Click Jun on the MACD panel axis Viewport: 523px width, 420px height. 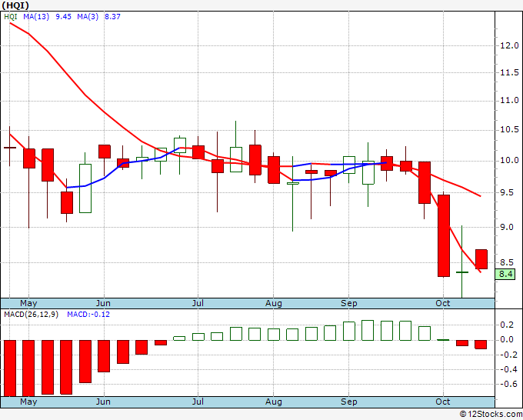(103, 402)
